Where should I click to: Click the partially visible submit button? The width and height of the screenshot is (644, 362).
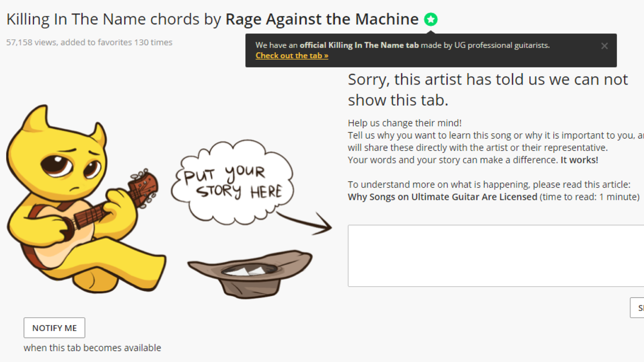click(x=637, y=308)
